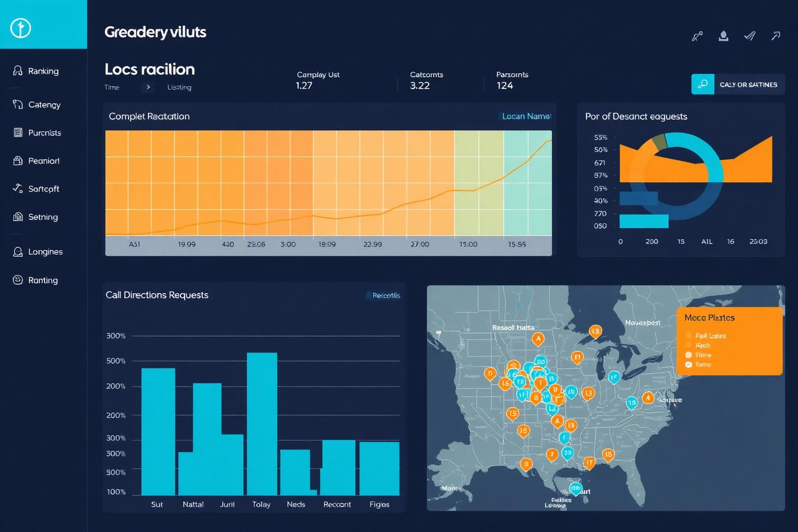Click the Call Directions Requests heading

[157, 295]
